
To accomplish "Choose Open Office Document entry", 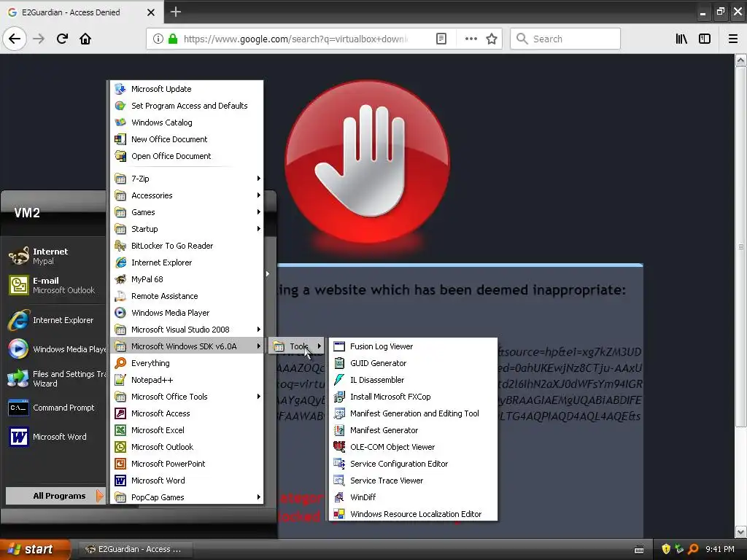I will coord(187,156).
